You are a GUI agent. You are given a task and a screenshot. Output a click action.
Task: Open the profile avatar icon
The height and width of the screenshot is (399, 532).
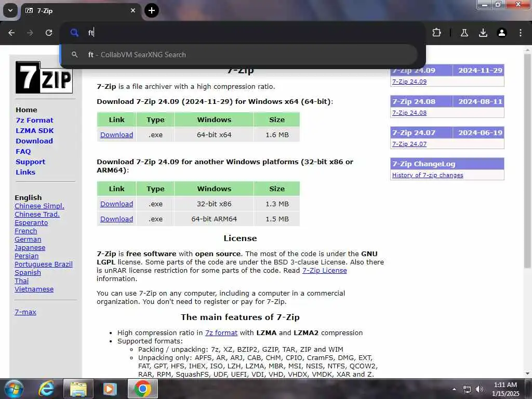click(502, 33)
